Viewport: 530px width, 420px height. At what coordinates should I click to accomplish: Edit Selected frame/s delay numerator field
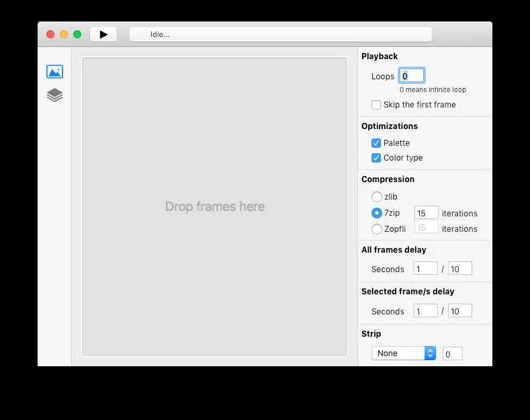click(x=426, y=311)
